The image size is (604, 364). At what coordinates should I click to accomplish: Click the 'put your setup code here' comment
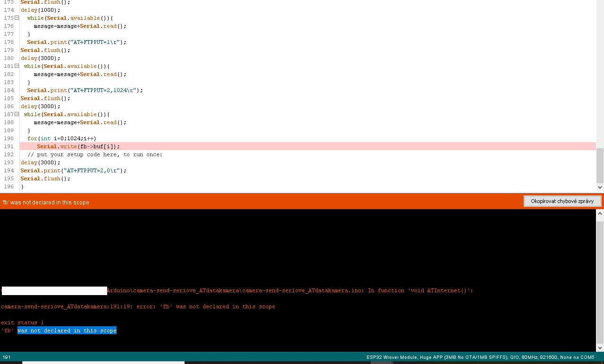click(94, 154)
